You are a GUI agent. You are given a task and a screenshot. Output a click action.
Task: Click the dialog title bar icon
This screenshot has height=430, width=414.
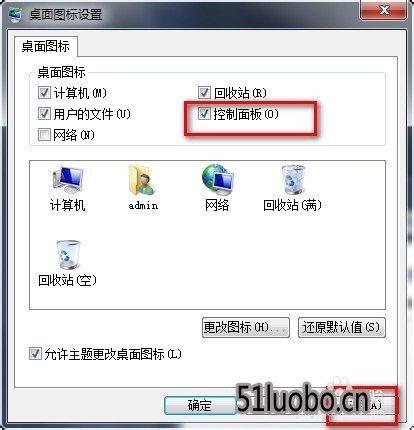(15, 15)
